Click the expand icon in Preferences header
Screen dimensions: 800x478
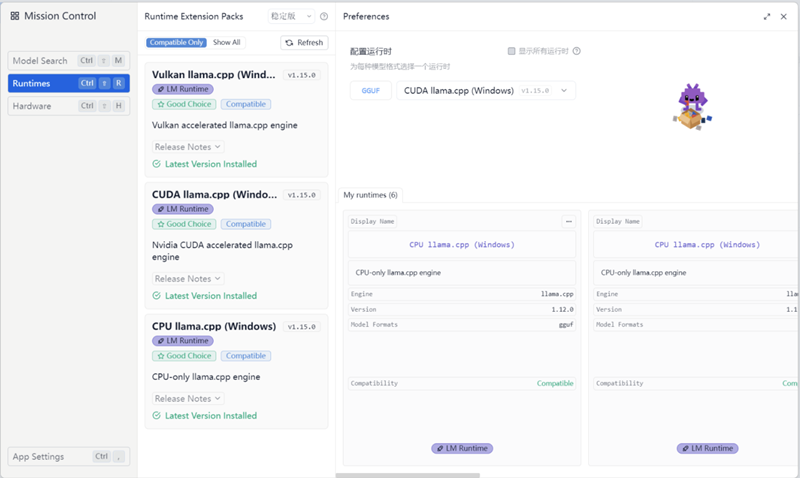[x=767, y=17]
